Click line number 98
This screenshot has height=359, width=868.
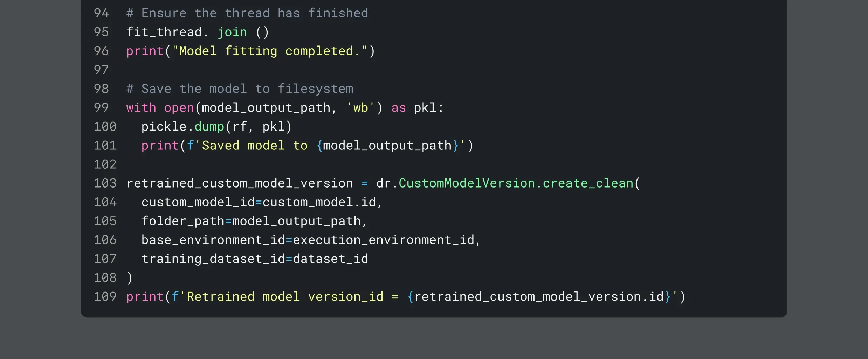[101, 89]
